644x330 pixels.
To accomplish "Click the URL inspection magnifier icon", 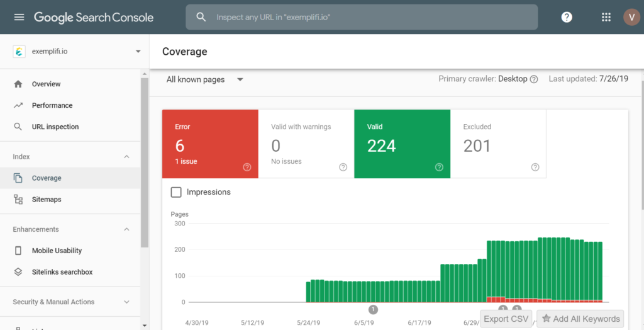I will point(18,127).
